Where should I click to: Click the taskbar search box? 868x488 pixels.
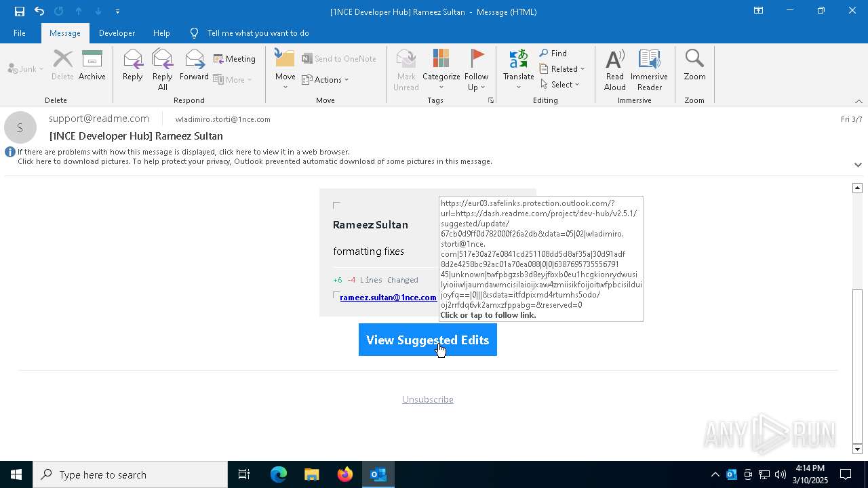[x=130, y=474]
